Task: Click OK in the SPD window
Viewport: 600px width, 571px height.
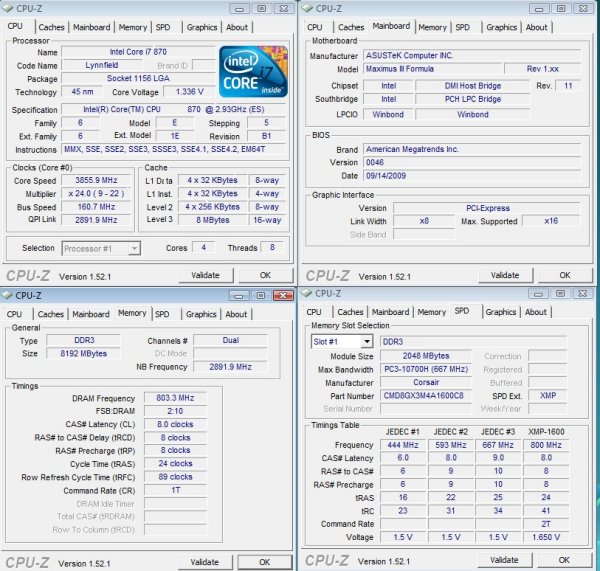Action: pos(564,560)
